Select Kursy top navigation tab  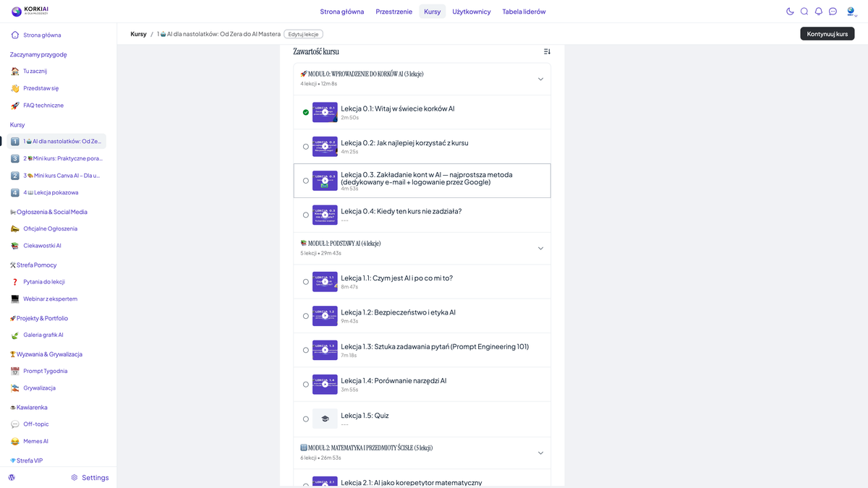433,12
